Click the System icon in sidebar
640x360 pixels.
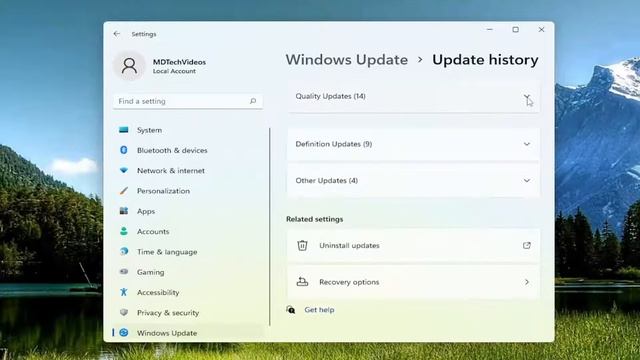(x=124, y=130)
